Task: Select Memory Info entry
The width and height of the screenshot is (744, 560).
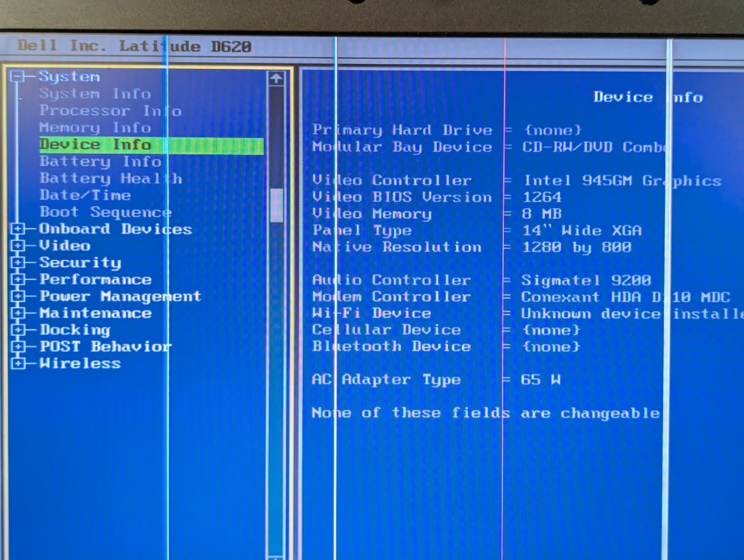Action: tap(95, 127)
